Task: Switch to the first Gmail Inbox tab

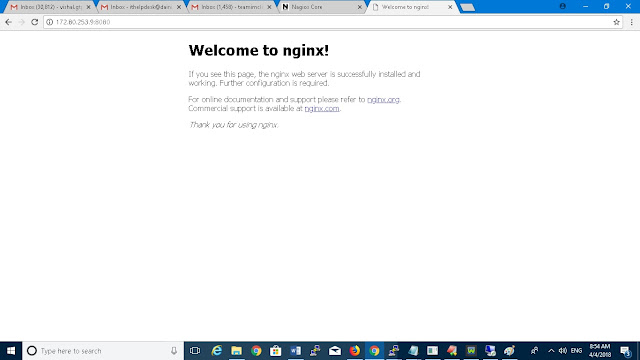Action: click(x=47, y=7)
